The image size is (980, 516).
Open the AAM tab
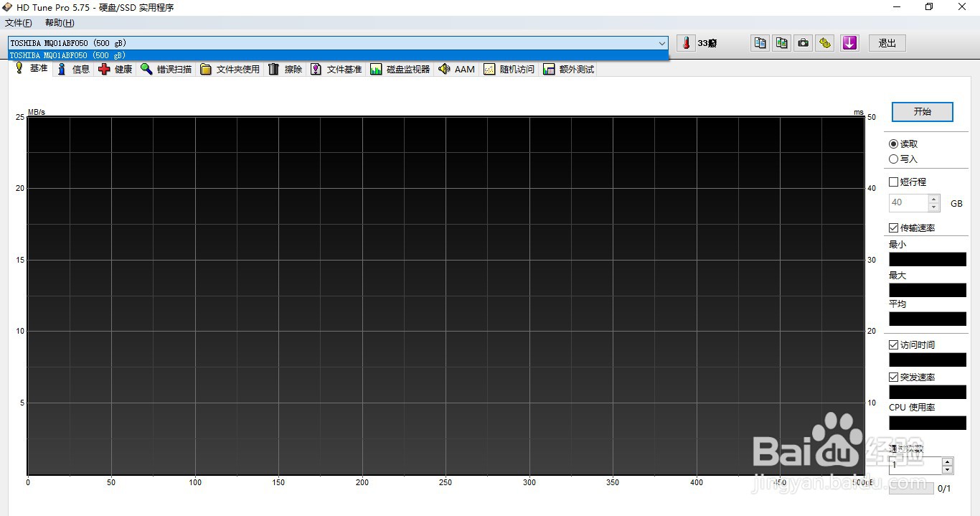[x=457, y=70]
